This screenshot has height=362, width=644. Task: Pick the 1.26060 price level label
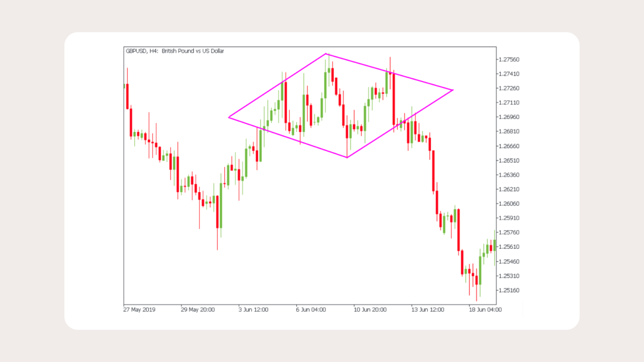[x=509, y=204]
